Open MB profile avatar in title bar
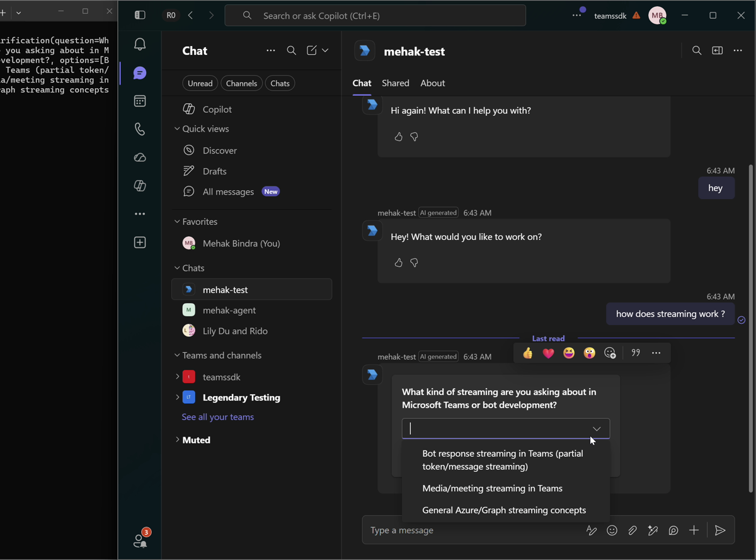The image size is (756, 560). pos(658,16)
